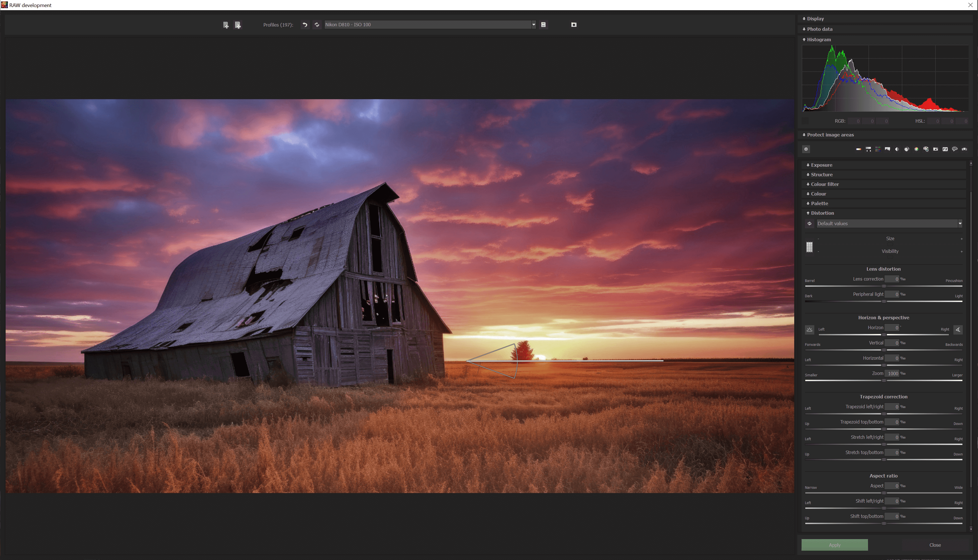
Task: Click the brain-shaped AI icon
Action: 955,149
